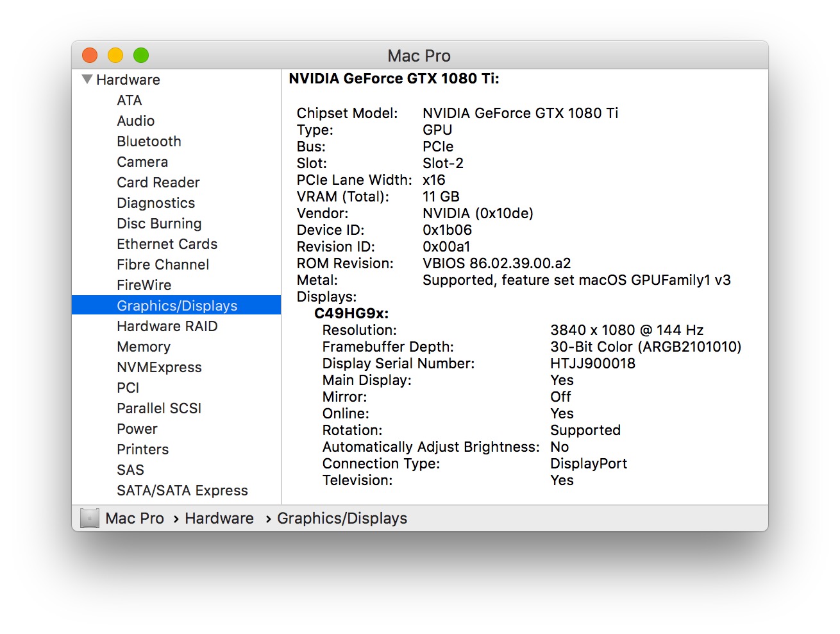Minimize the window with the yellow button
This screenshot has width=840, height=634.
pos(115,55)
